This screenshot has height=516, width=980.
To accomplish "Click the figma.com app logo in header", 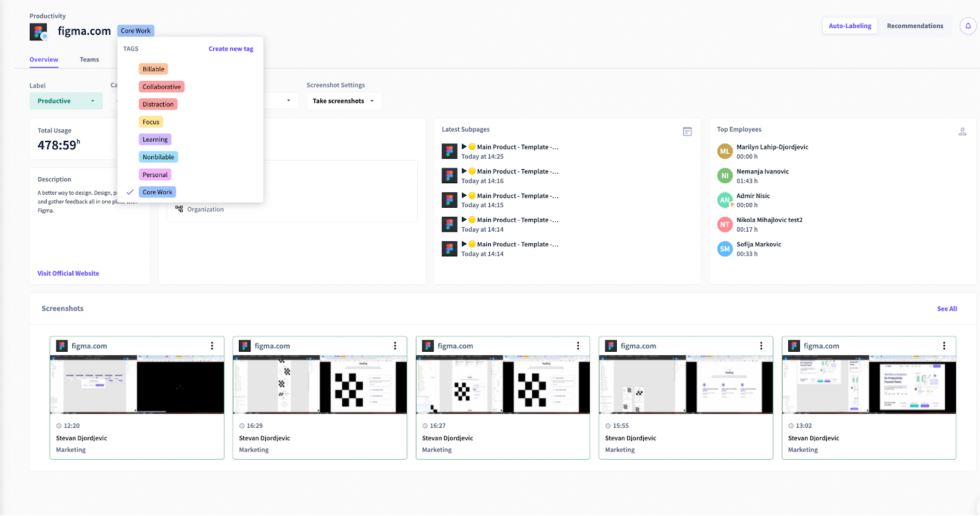I will [39, 32].
